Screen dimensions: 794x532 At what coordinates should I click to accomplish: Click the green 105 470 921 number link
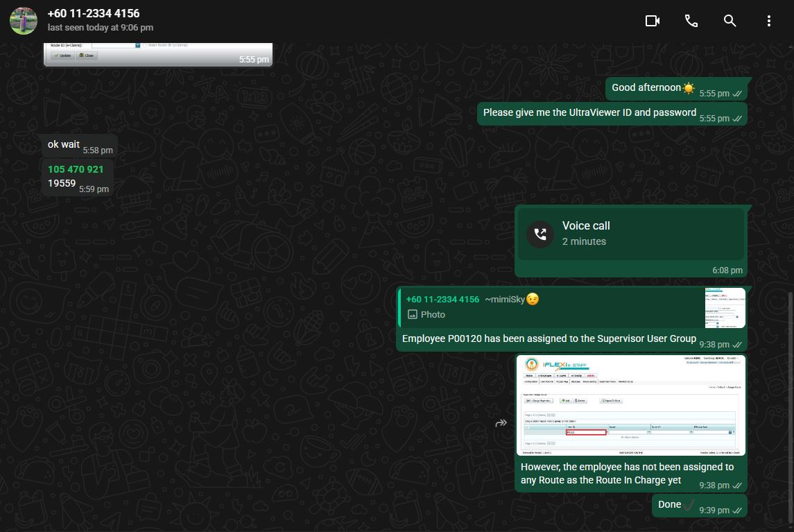(76, 169)
